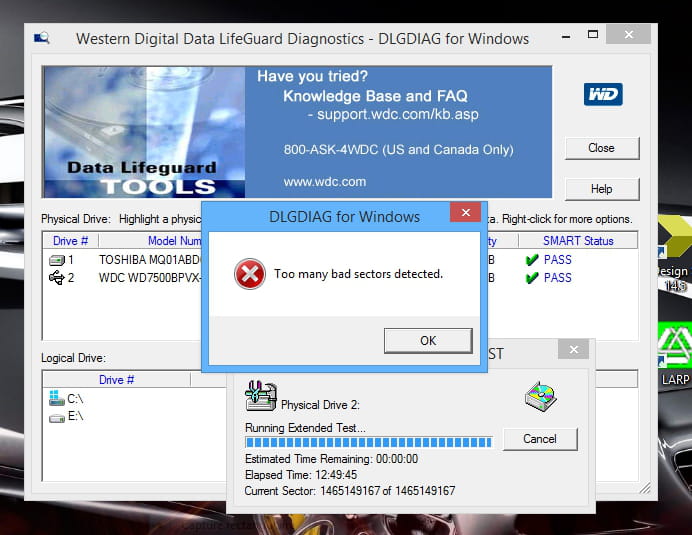The image size is (692, 535).
Task: Click the Close button in the main window
Action: 602,148
